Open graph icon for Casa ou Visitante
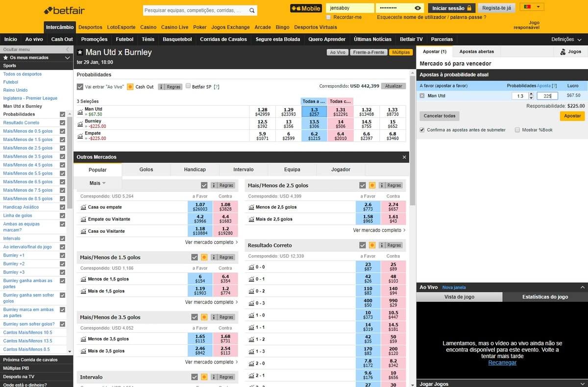The width and height of the screenshot is (588, 387). click(x=83, y=231)
